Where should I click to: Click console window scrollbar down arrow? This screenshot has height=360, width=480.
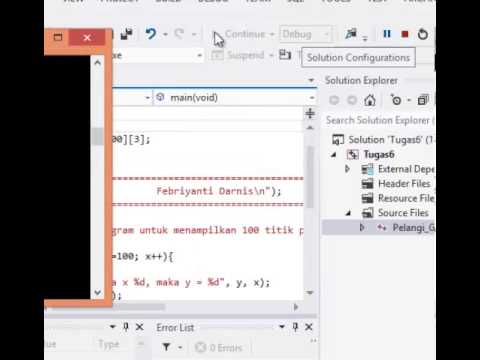[97, 292]
